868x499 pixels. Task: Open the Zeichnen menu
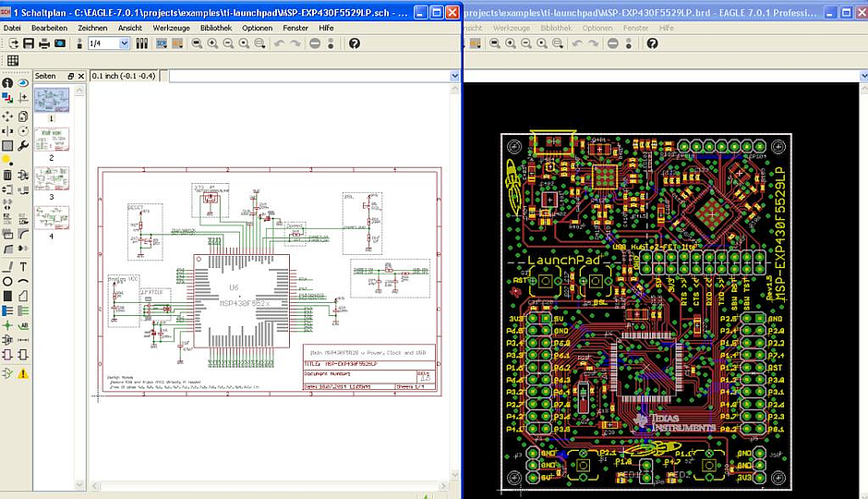click(92, 28)
